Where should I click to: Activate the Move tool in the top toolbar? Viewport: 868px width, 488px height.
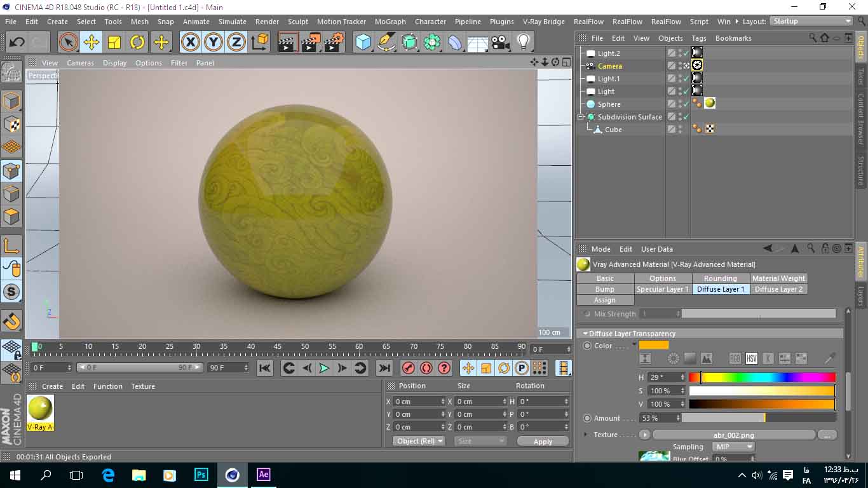click(92, 43)
